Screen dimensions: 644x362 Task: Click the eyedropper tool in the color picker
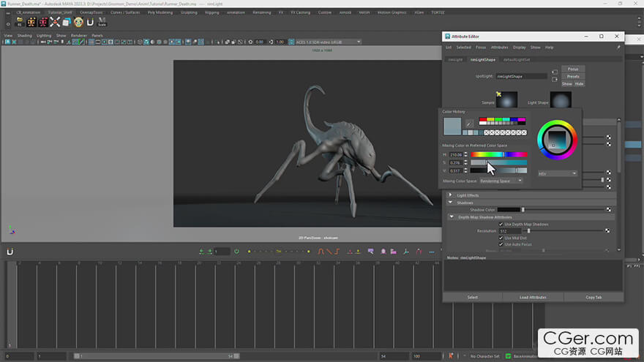point(470,124)
